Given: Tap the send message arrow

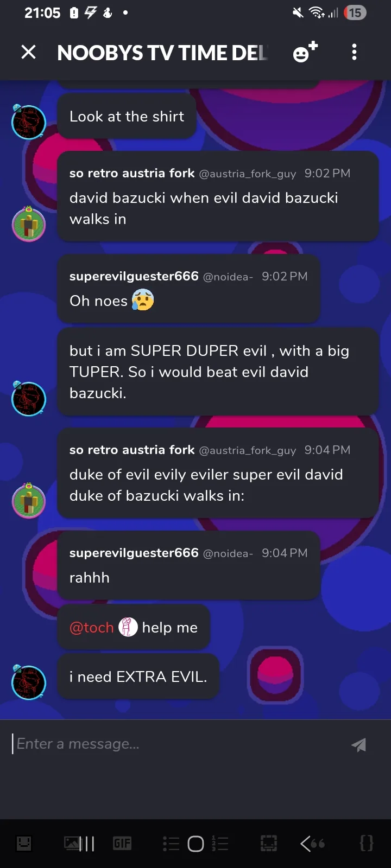Looking at the screenshot, I should tap(358, 745).
